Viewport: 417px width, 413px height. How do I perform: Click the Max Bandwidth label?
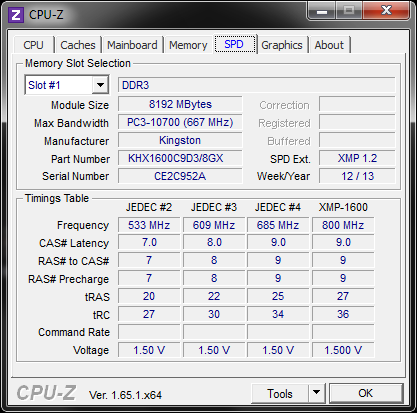click(x=71, y=123)
